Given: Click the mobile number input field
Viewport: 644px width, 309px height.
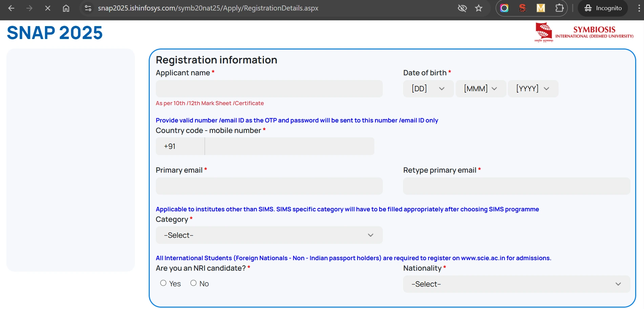Looking at the screenshot, I should pos(290,146).
